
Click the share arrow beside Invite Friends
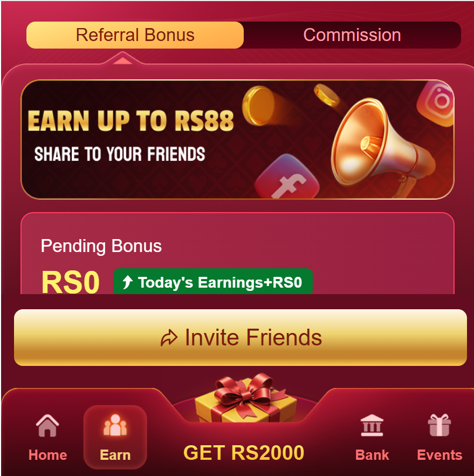169,338
